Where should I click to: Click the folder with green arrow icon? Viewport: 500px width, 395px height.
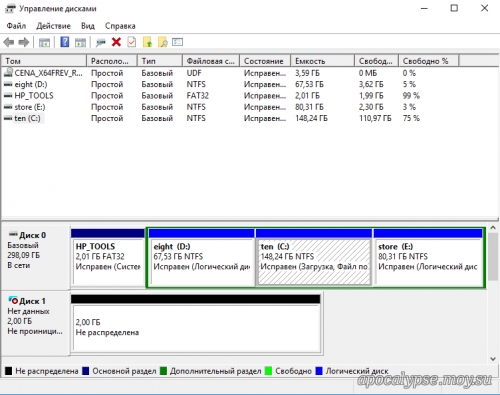[x=147, y=42]
